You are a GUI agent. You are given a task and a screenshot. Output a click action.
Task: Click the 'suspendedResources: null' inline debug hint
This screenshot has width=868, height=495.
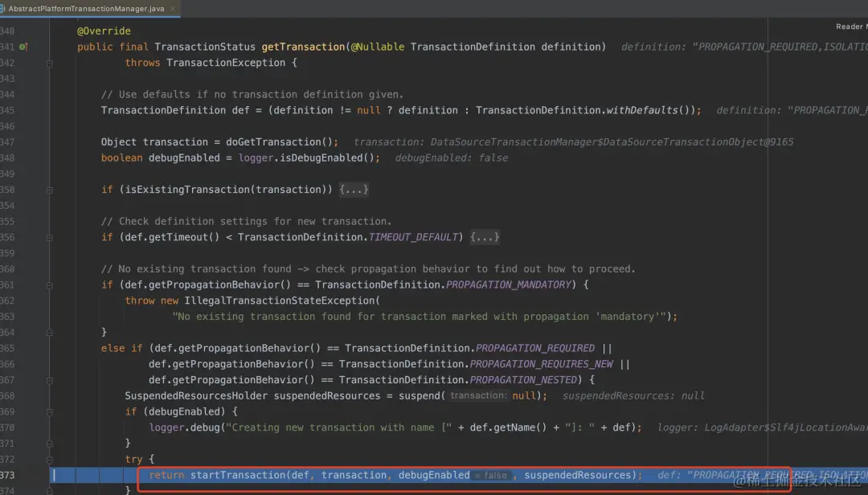coord(633,396)
